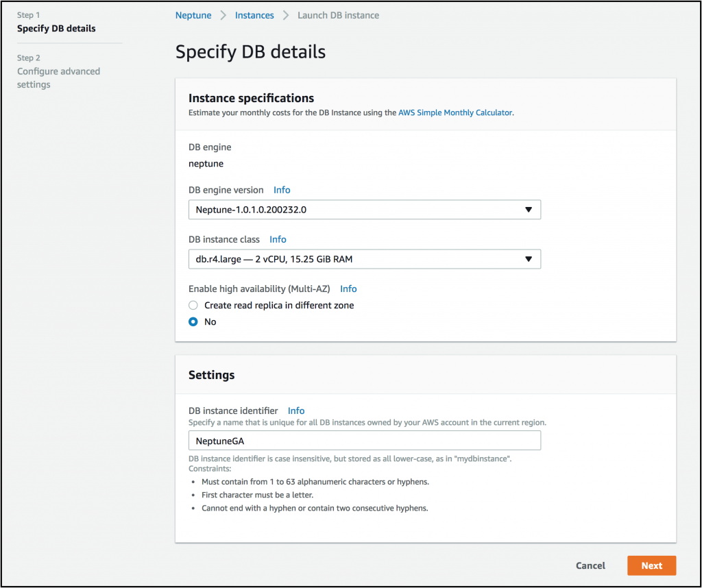Open the DB instance class db.r4.large dropdown
This screenshot has width=702, height=588.
pos(364,259)
